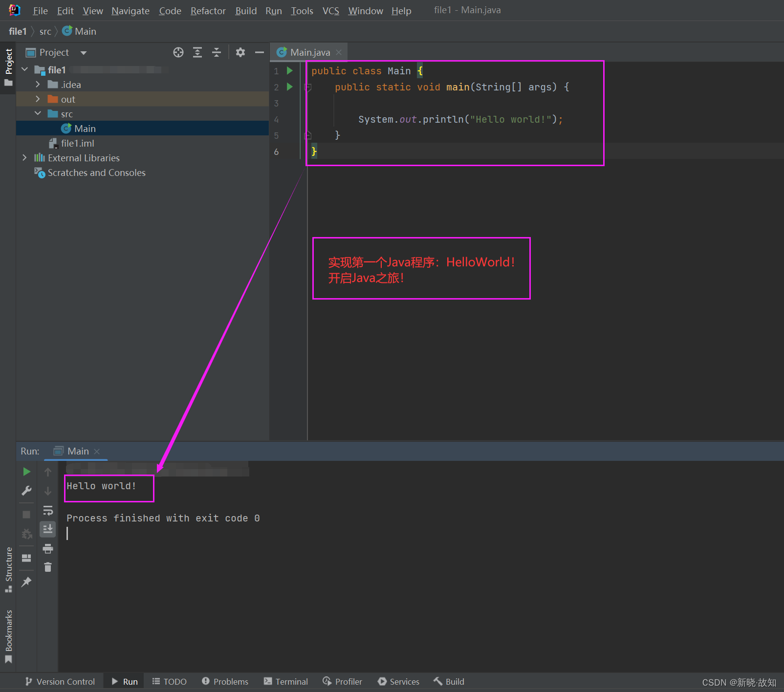
Task: Toggle soft-wrap in Run console
Action: click(48, 511)
